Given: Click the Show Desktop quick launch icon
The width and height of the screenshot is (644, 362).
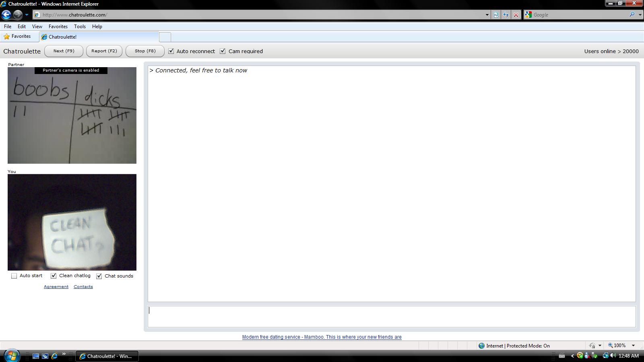Looking at the screenshot, I should coord(36,356).
